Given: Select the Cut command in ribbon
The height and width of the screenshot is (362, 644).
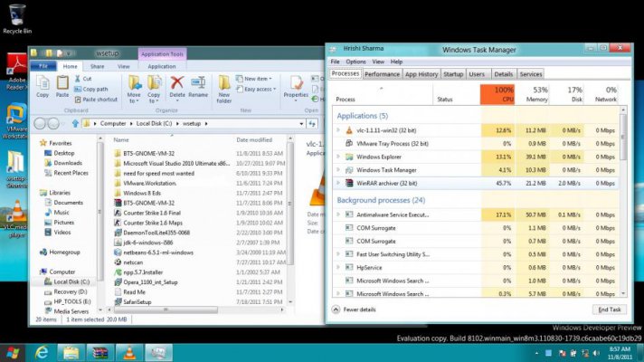Looking at the screenshot, I should point(83,79).
